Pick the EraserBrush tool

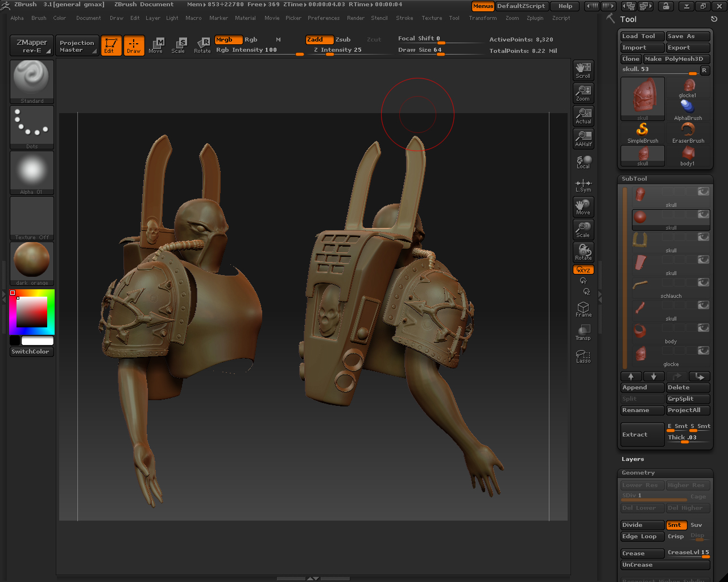click(688, 133)
